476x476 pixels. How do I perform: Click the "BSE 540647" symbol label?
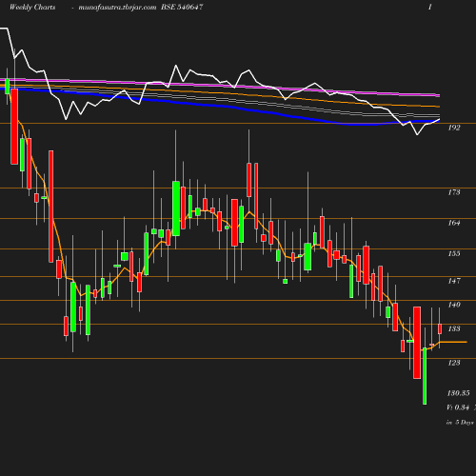(x=182, y=7)
